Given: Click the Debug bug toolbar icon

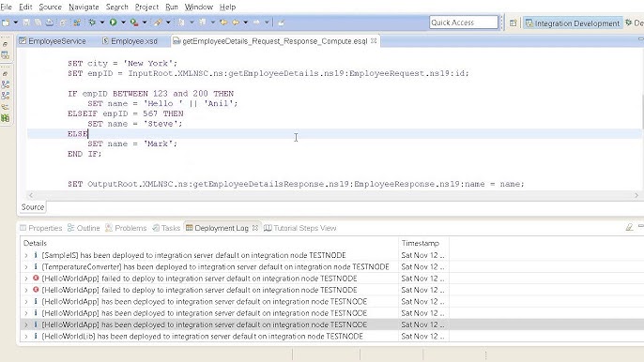Looking at the screenshot, I should point(92,23).
